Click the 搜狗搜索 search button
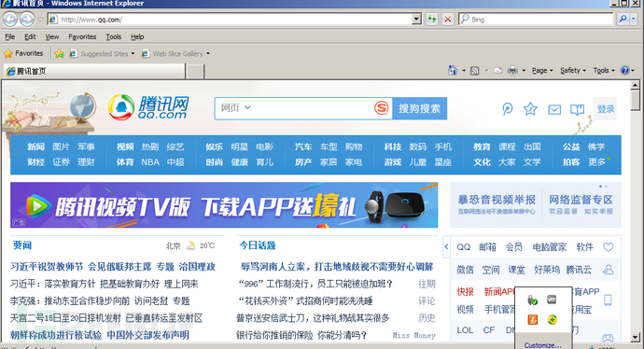This screenshot has width=644, height=349. [419, 108]
